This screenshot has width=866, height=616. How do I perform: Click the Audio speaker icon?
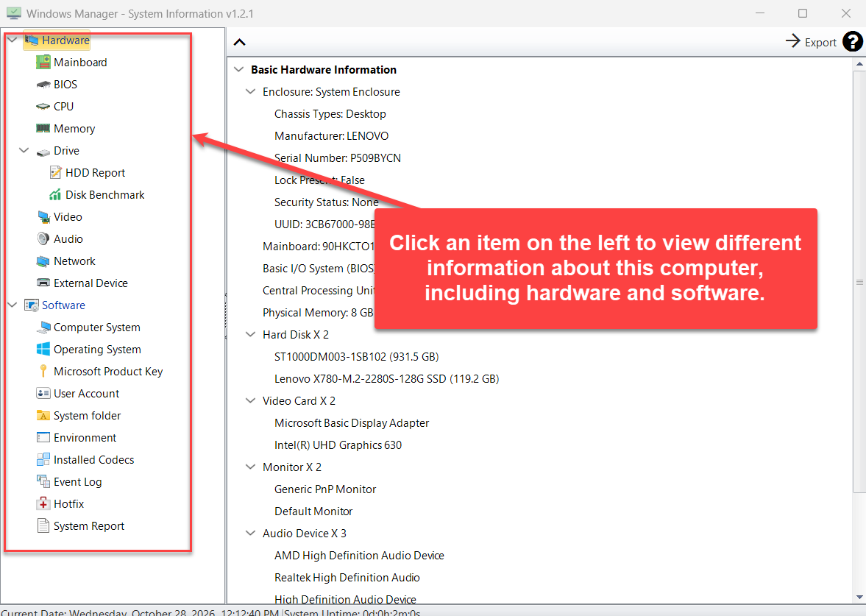[43, 238]
